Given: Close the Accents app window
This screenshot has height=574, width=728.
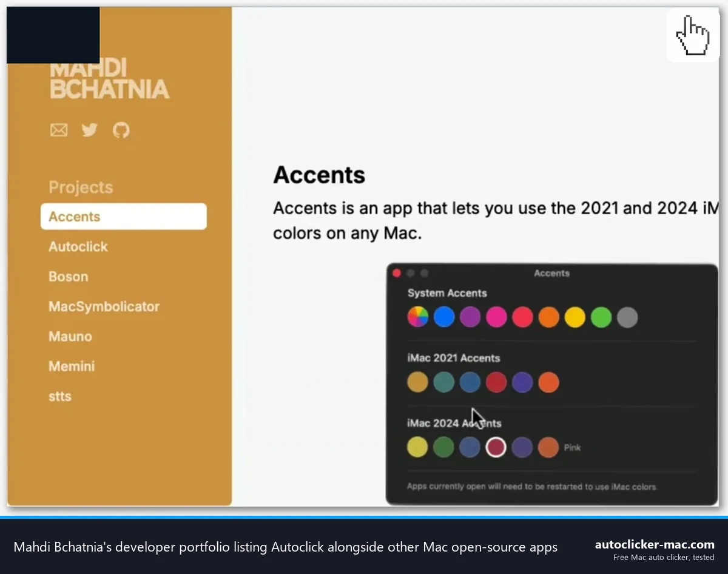Looking at the screenshot, I should pos(397,273).
